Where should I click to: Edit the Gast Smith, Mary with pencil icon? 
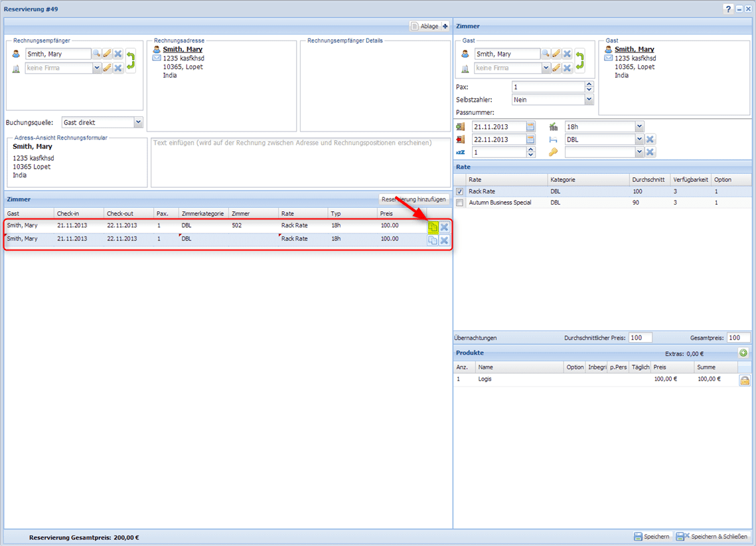pyautogui.click(x=557, y=54)
